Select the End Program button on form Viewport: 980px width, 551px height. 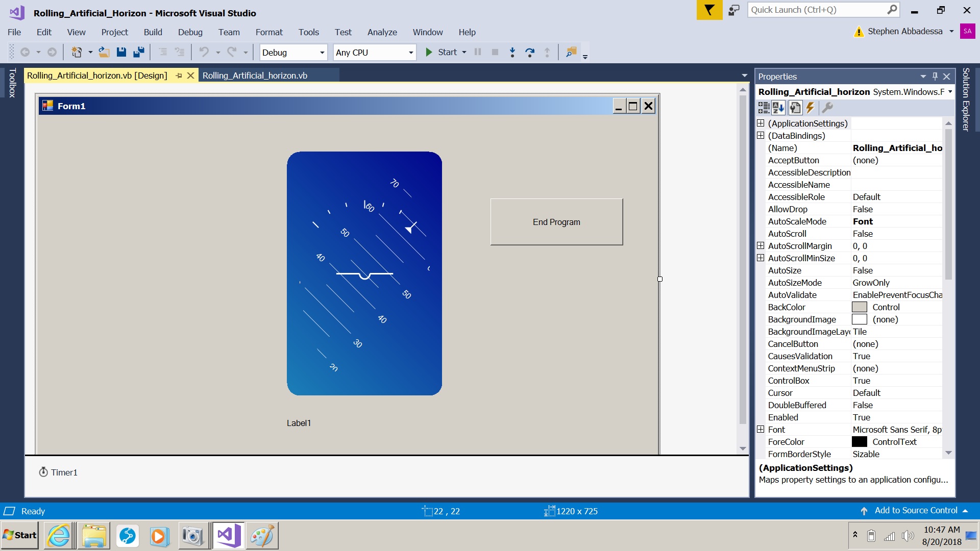(x=556, y=222)
